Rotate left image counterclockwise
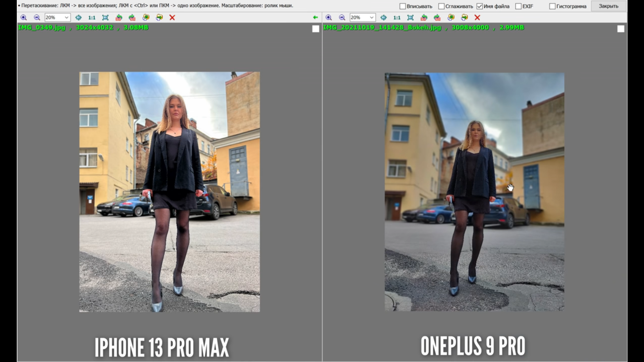 pyautogui.click(x=119, y=17)
